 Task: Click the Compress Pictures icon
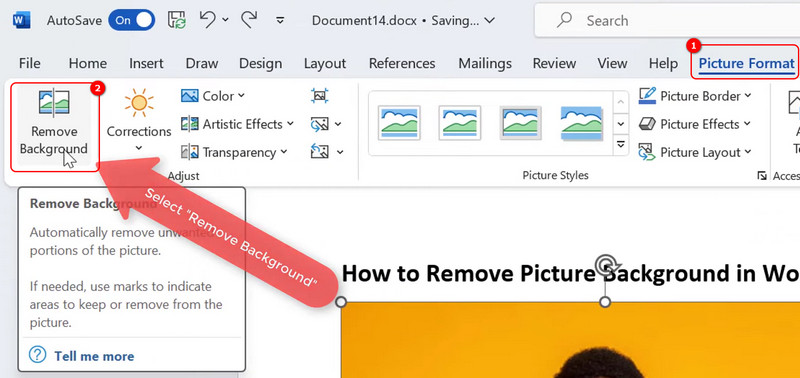tap(319, 96)
